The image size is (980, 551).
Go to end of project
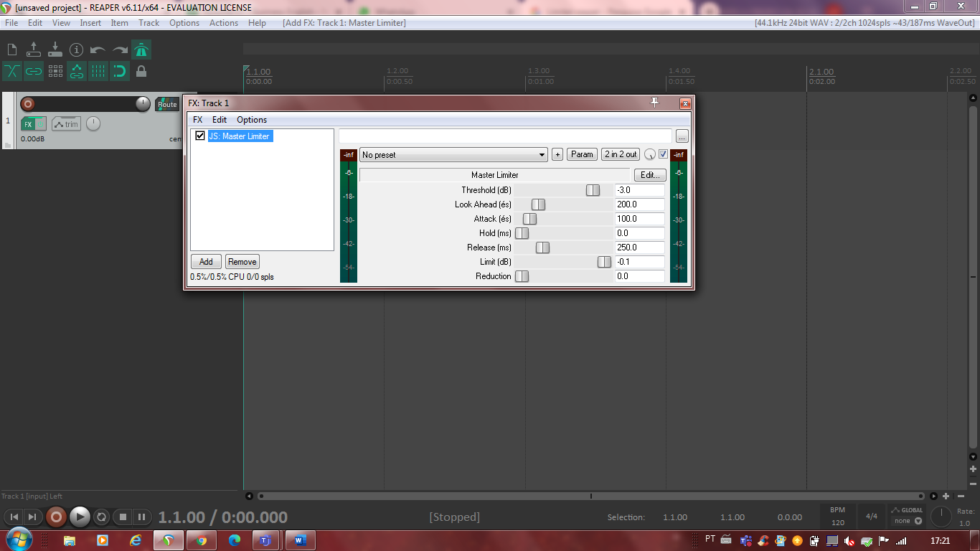32,517
